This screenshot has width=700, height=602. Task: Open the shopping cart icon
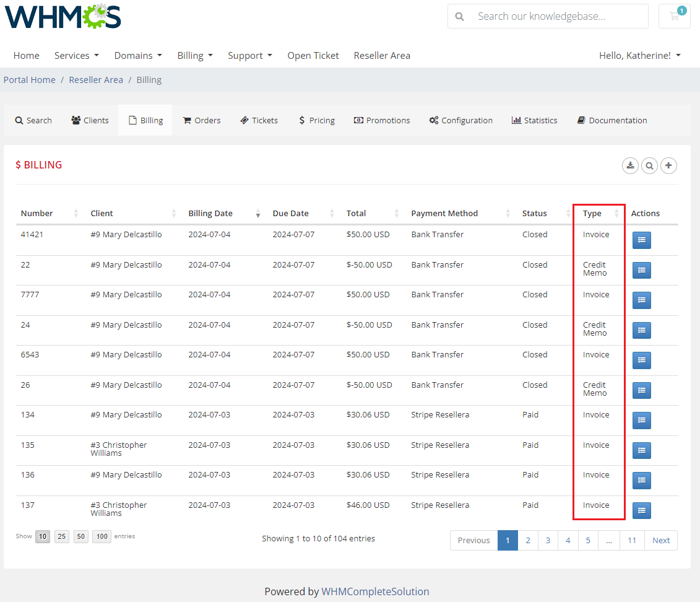[675, 16]
